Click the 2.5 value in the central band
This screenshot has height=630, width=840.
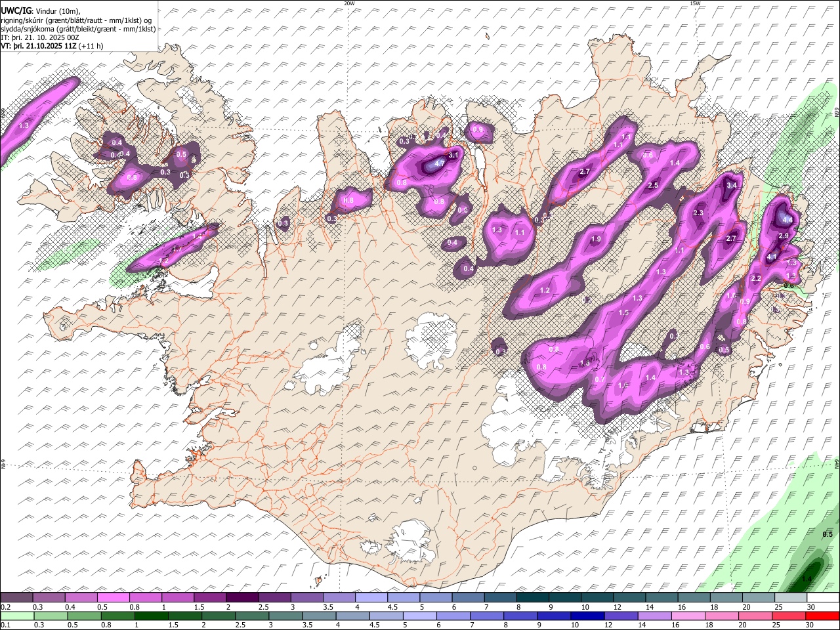tap(653, 186)
